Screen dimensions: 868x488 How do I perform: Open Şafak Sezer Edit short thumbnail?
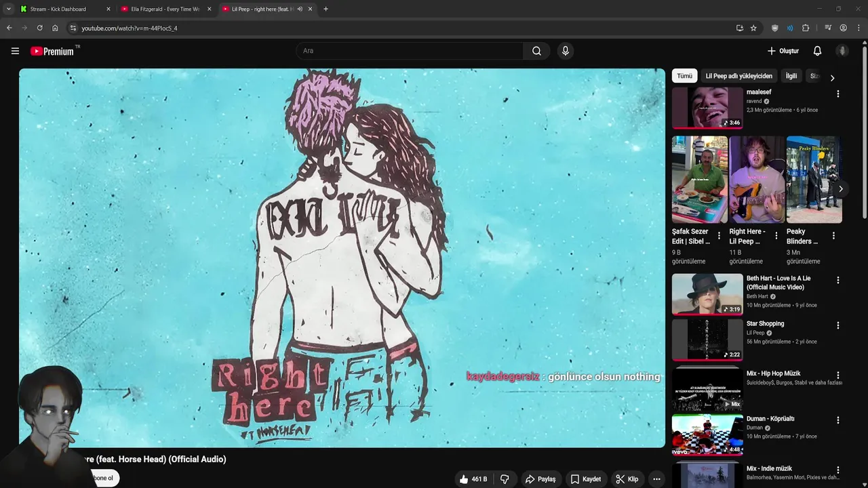pyautogui.click(x=699, y=180)
